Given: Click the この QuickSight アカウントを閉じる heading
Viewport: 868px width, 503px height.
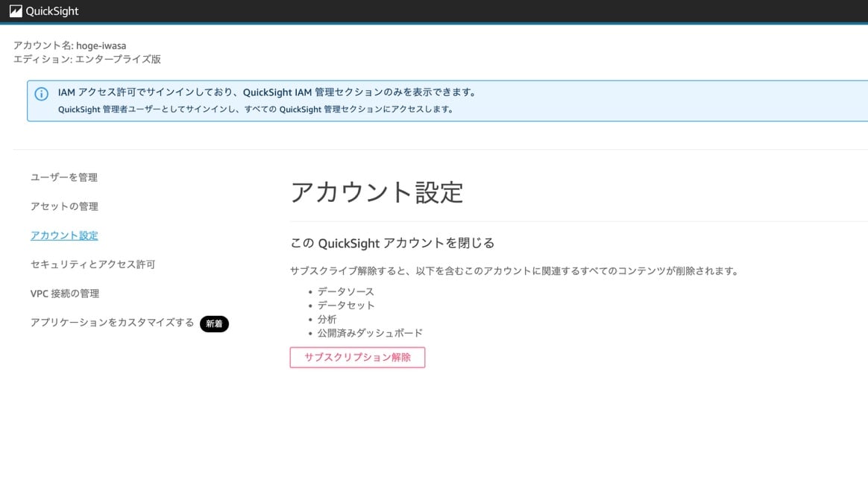Looking at the screenshot, I should tap(392, 243).
